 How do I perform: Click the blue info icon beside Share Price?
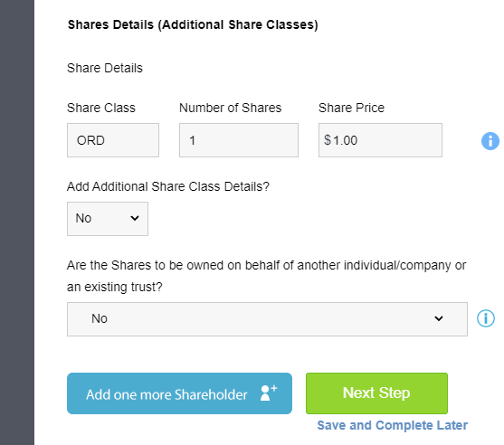click(x=490, y=141)
